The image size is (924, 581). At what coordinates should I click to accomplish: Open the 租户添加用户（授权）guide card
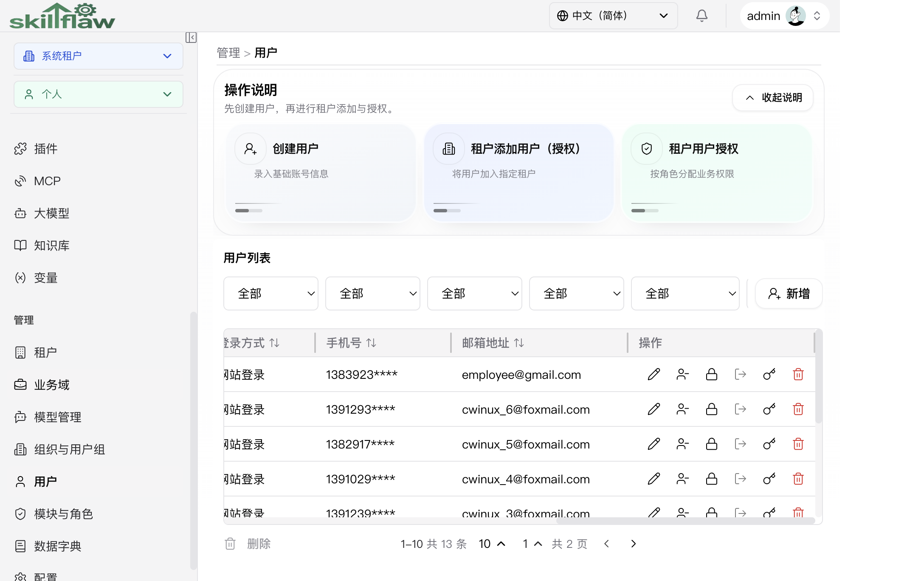coord(518,173)
